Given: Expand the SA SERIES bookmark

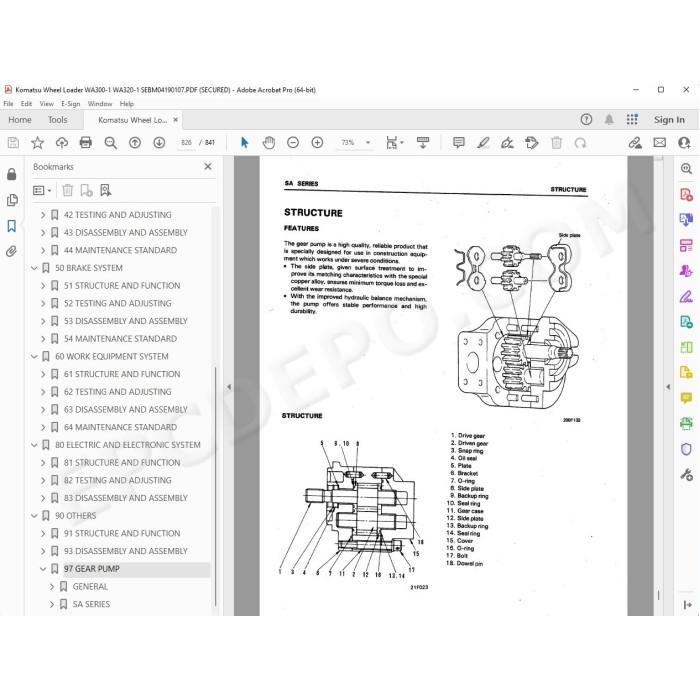Looking at the screenshot, I should 52,604.
